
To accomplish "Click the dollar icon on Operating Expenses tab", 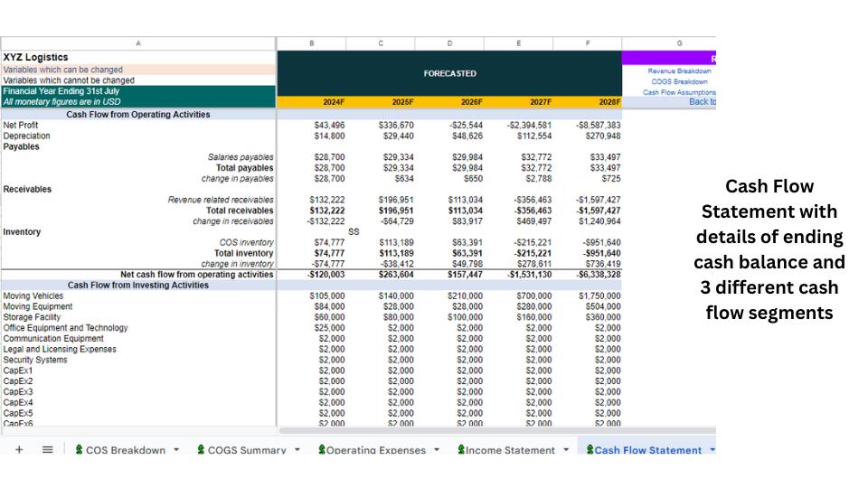I will click(x=322, y=449).
